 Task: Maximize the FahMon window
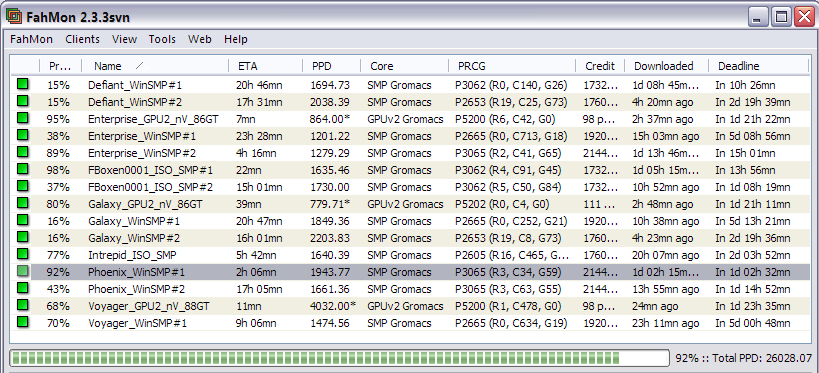[781, 17]
